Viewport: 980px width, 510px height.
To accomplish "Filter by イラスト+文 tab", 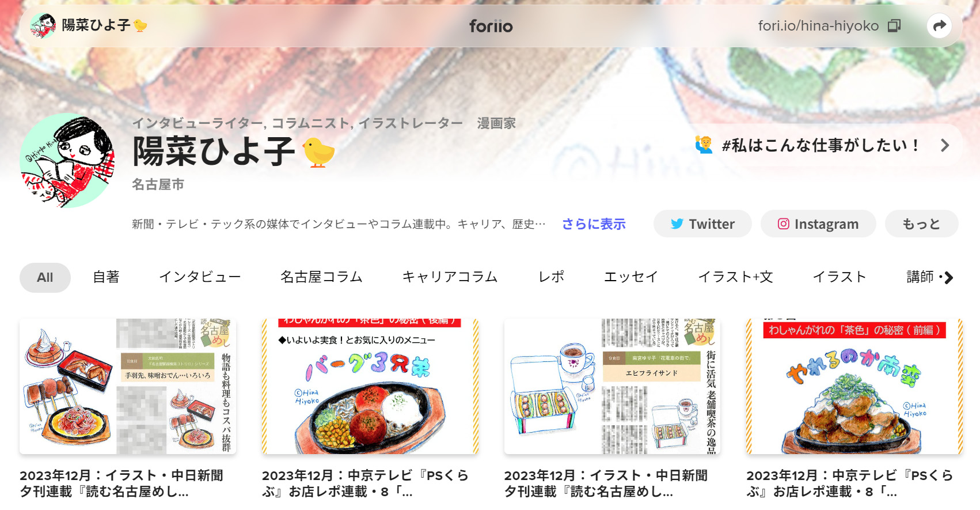I will point(735,277).
